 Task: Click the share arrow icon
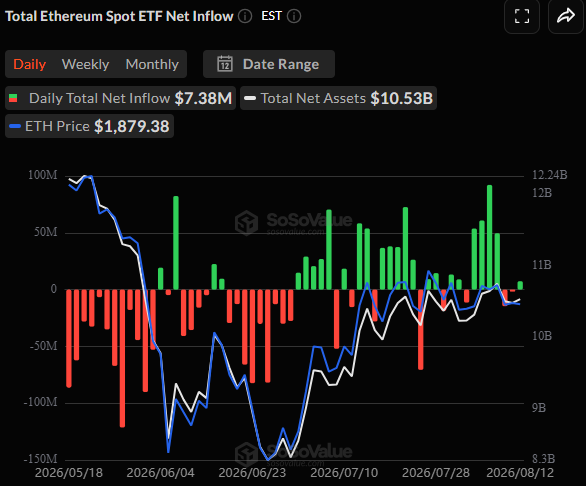click(565, 16)
